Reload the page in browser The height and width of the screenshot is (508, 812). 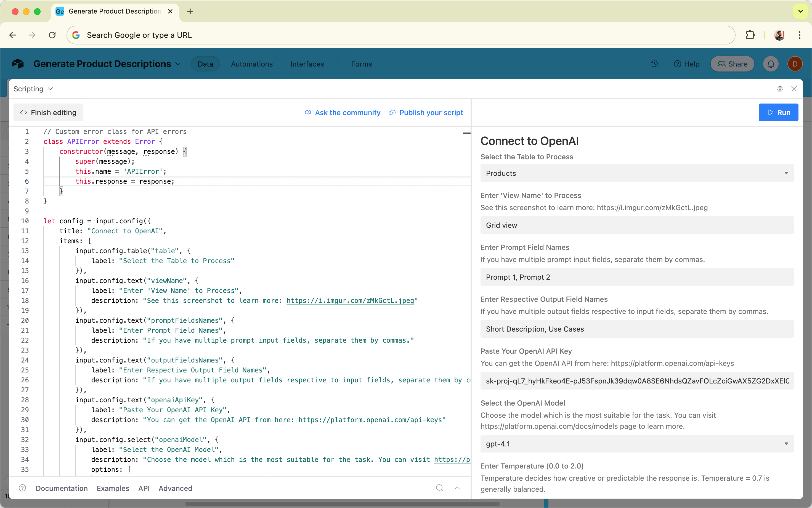pyautogui.click(x=52, y=35)
